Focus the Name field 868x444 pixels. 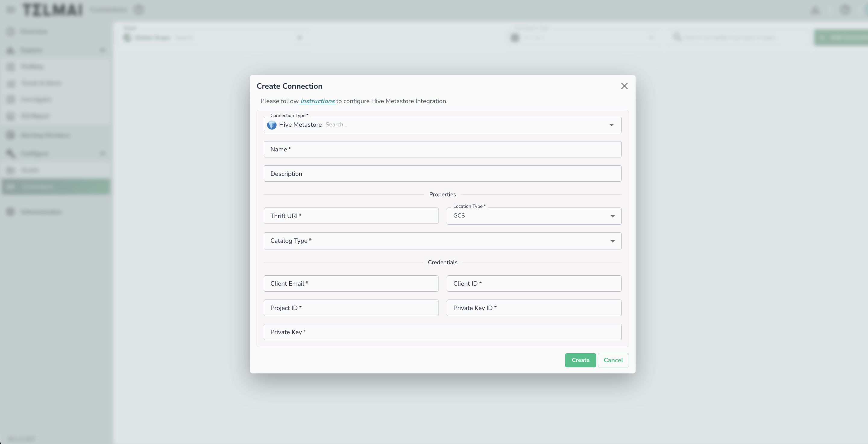442,149
